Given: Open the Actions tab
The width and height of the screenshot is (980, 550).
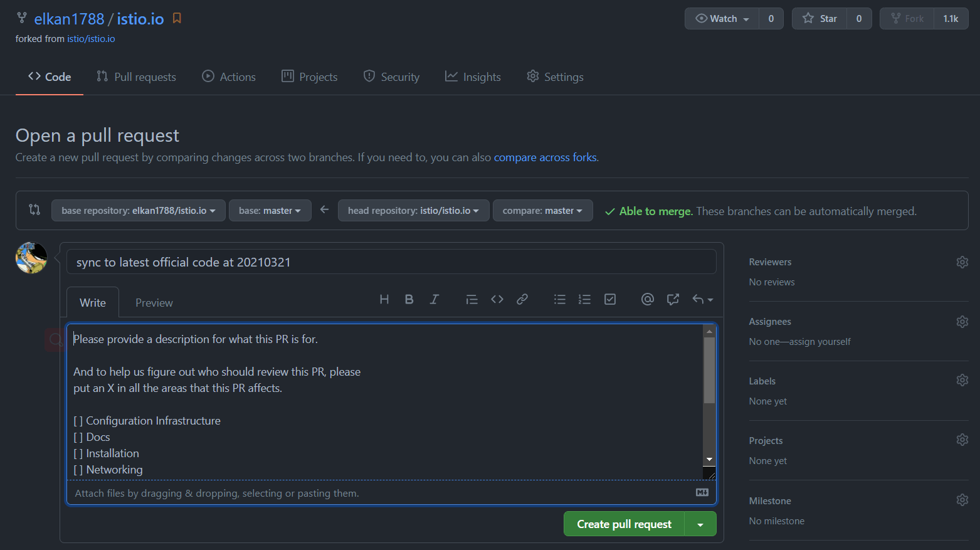Looking at the screenshot, I should 229,77.
